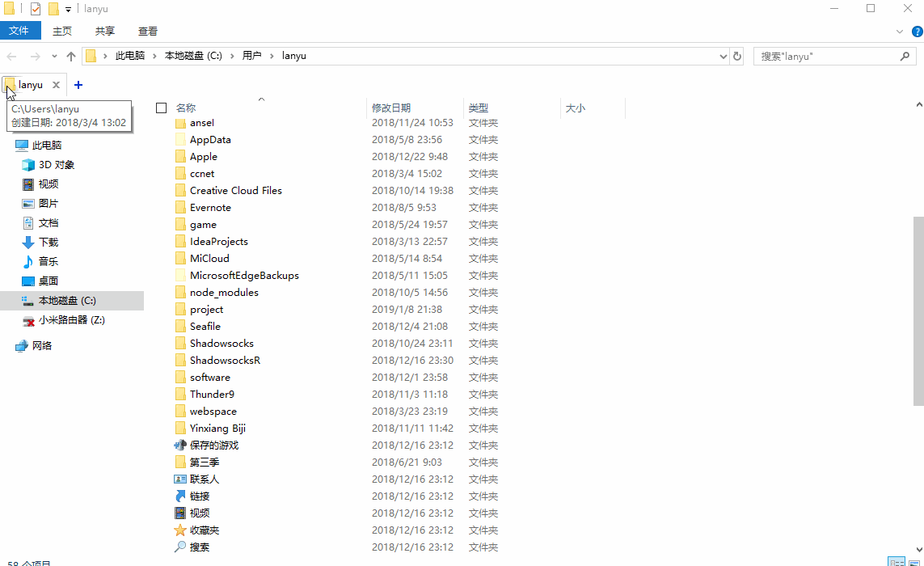924x566 pixels.
Task: Select the MicrosoftEdgeBackups folder
Action: tap(244, 276)
